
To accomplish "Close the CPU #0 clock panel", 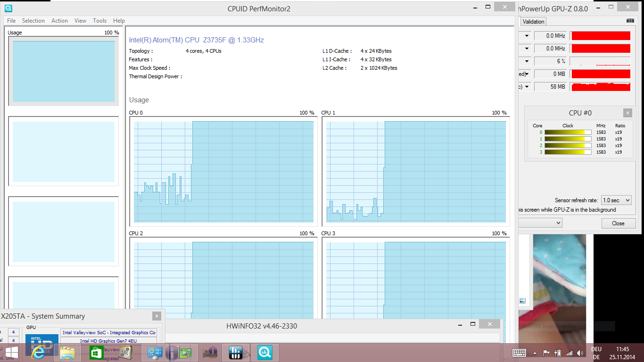I will coord(627,113).
